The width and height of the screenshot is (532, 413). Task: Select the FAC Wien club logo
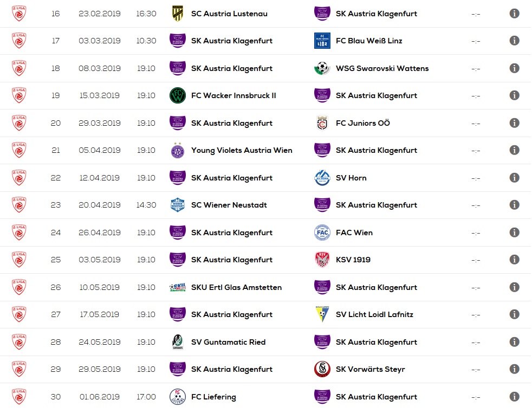tap(322, 233)
